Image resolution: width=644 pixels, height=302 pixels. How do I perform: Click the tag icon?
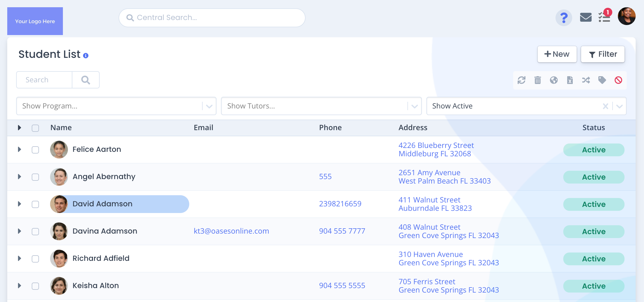pyautogui.click(x=602, y=80)
